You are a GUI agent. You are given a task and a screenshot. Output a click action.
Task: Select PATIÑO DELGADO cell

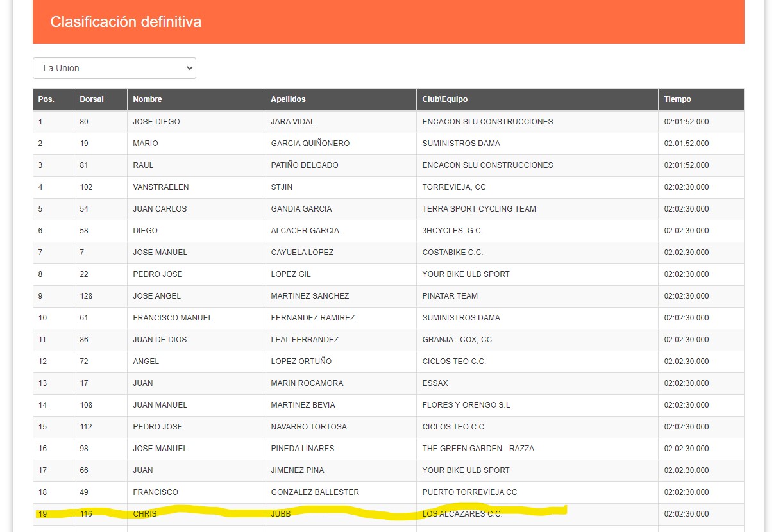pyautogui.click(x=305, y=165)
